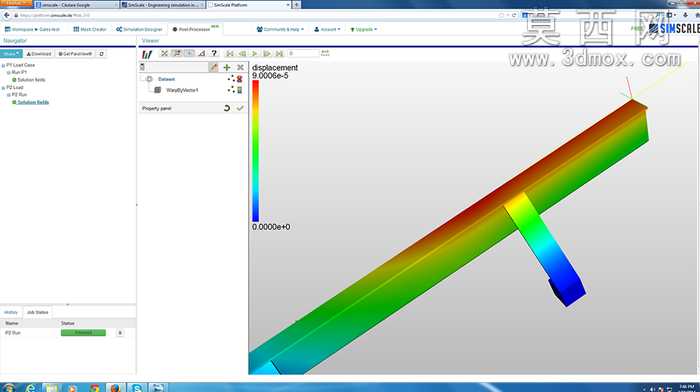The width and height of the screenshot is (700, 392).
Task: Step to previous animation frame
Action: (242, 54)
